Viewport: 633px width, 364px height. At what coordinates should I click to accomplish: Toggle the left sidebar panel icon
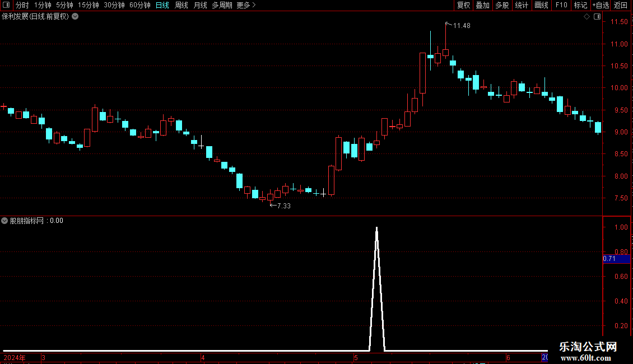click(x=6, y=5)
